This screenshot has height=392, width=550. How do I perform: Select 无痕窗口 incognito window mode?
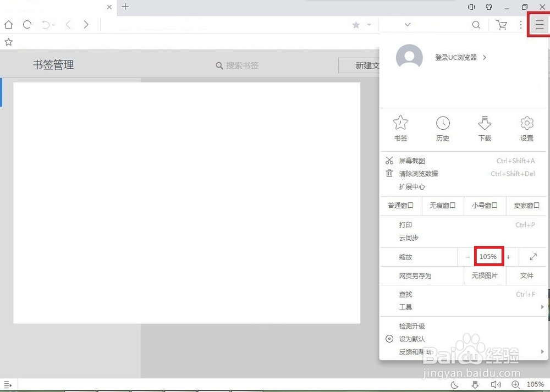pyautogui.click(x=443, y=206)
